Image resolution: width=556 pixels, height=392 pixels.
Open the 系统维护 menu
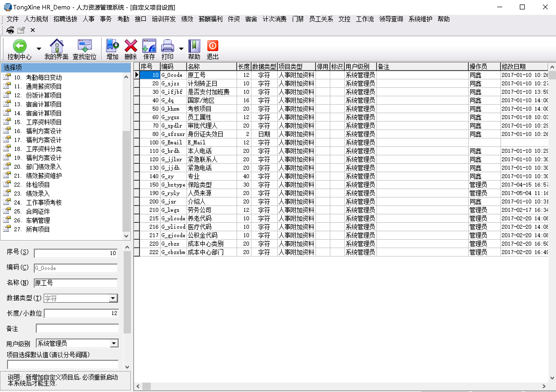click(x=420, y=19)
